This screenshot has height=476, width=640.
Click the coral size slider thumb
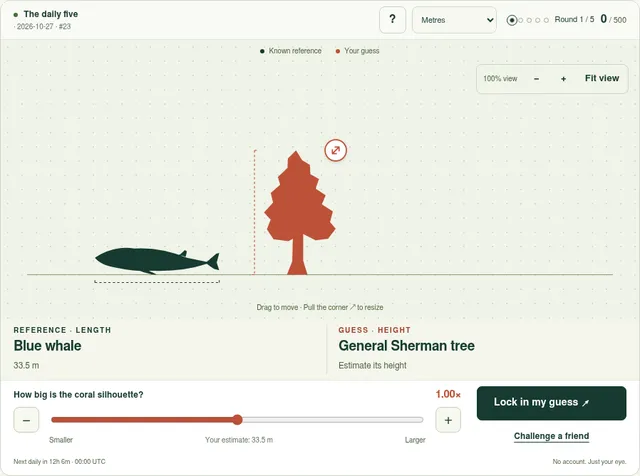pyautogui.click(x=238, y=420)
